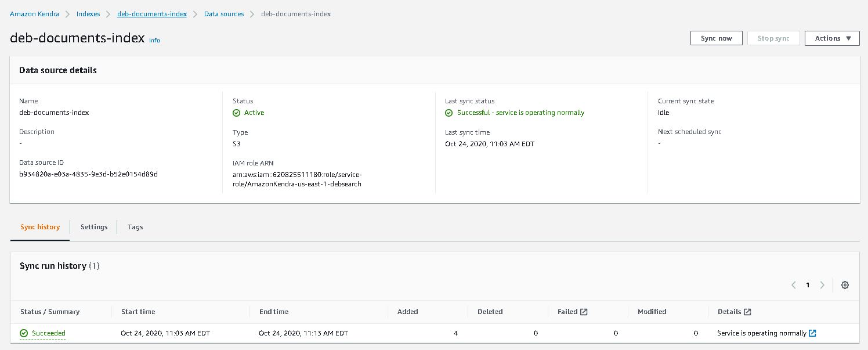The height and width of the screenshot is (350, 868).
Task: Click the End time column header
Action: 274,312
